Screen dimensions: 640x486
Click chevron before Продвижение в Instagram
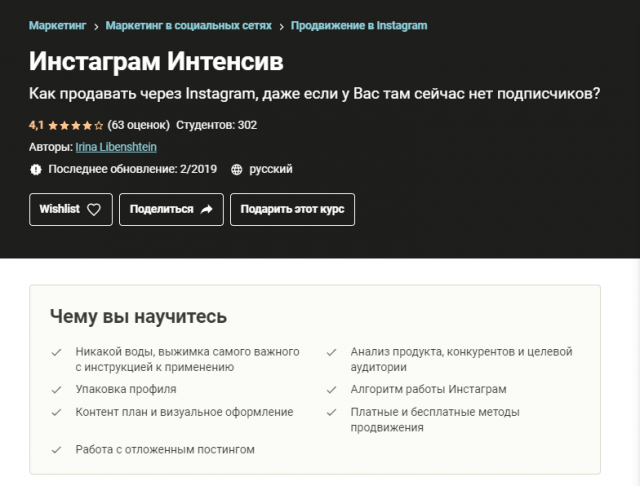pos(282,24)
